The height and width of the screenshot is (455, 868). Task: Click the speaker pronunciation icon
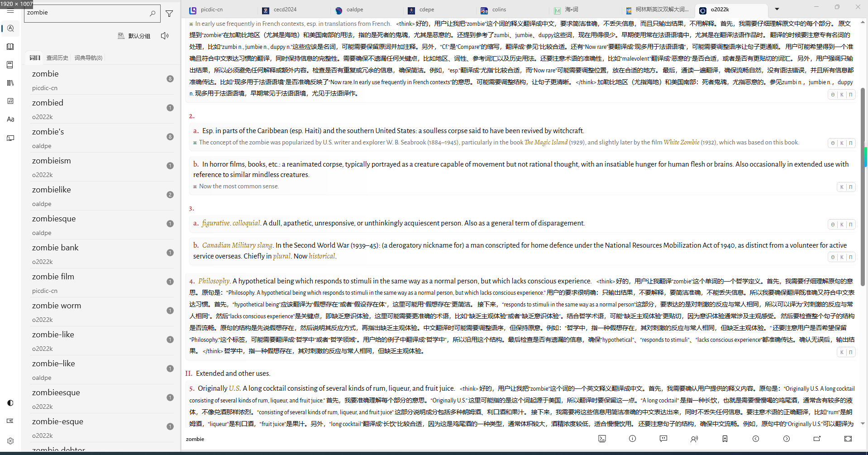click(x=165, y=36)
